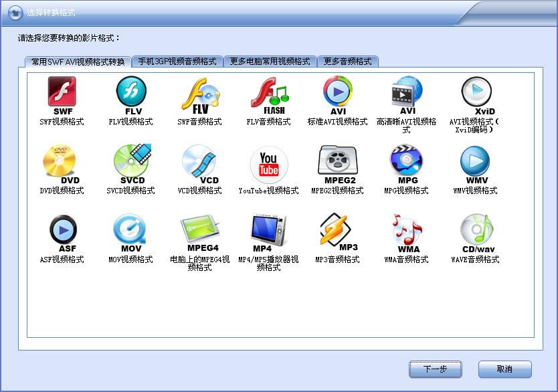Click the YouTube视频格式 caption
Image resolution: width=558 pixels, height=392 pixels.
269,191
